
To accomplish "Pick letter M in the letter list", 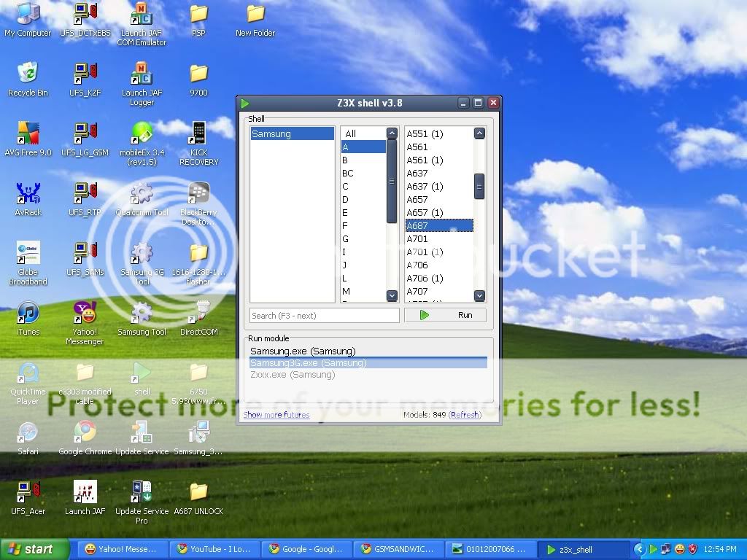I will tap(363, 292).
